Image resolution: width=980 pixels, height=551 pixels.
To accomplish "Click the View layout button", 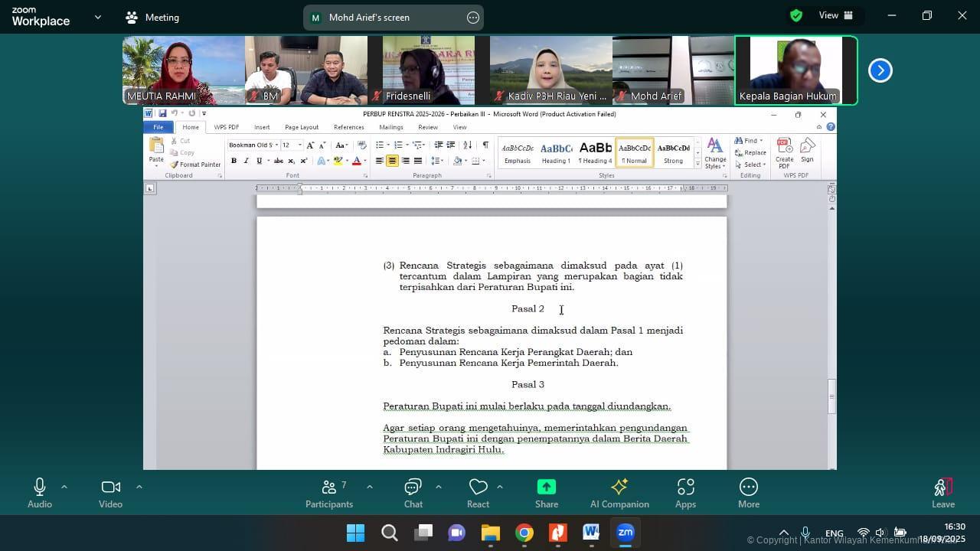I will [835, 16].
